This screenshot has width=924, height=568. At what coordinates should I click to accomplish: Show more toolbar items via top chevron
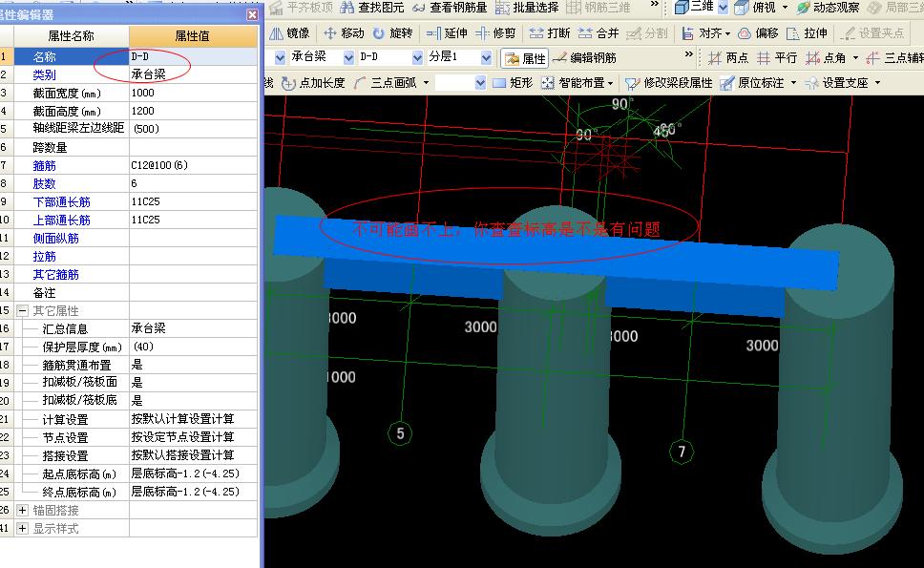pyautogui.click(x=654, y=6)
